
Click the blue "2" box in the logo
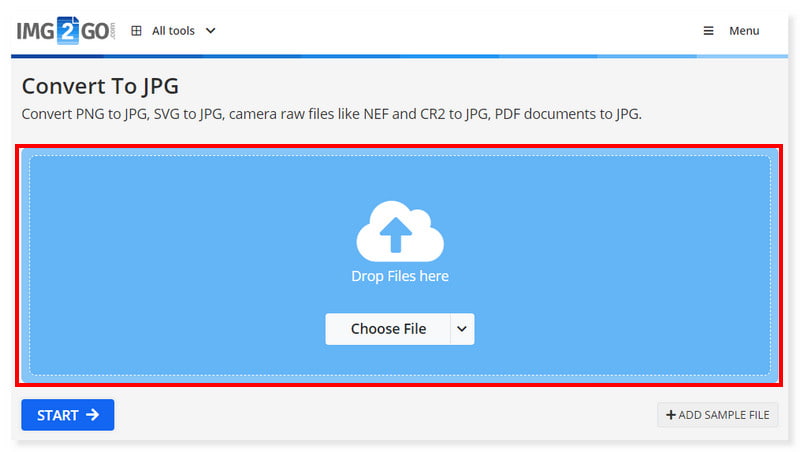click(x=68, y=30)
